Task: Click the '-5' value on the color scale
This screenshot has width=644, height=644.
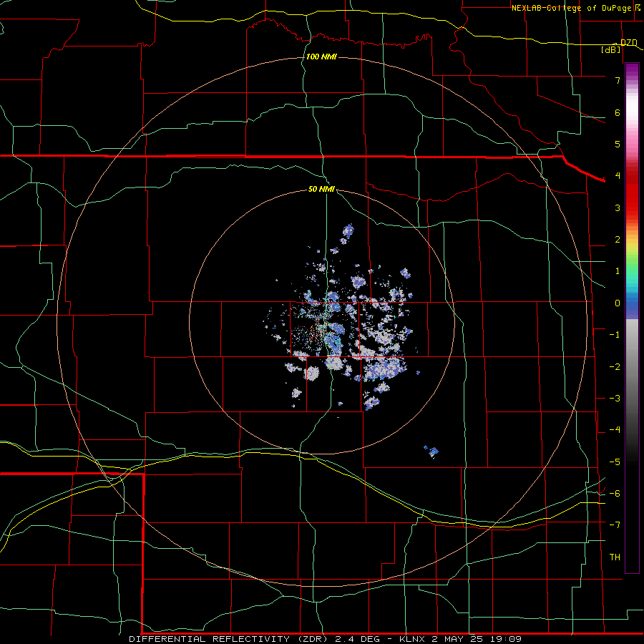Action: [x=615, y=462]
